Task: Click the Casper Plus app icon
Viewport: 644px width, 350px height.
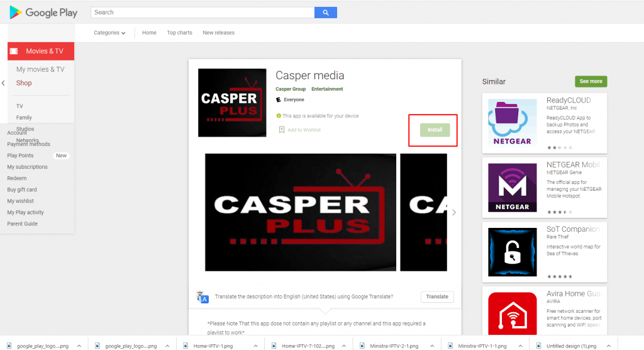Action: [232, 103]
